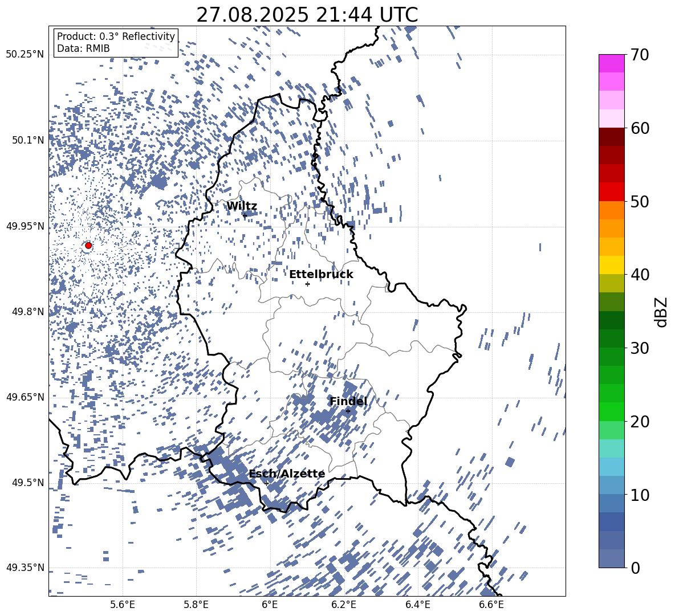675x616 pixels.
Task: Click the 'Product: 0.3° Reflectivity' text
Action: [x=116, y=36]
